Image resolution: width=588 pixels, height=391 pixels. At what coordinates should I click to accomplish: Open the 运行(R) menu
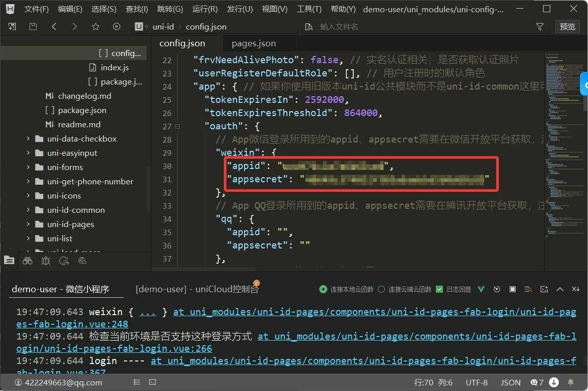[205, 9]
